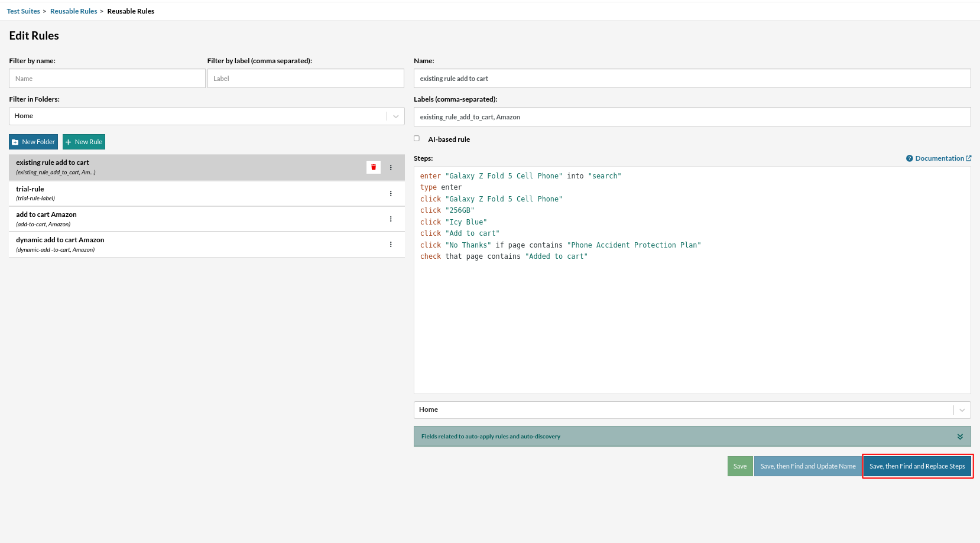Create a New Rule
The height and width of the screenshot is (543, 980).
pyautogui.click(x=84, y=142)
